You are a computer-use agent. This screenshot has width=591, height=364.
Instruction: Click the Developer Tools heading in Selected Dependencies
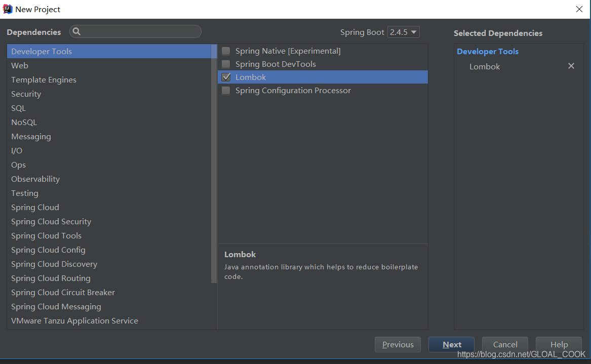click(x=487, y=51)
